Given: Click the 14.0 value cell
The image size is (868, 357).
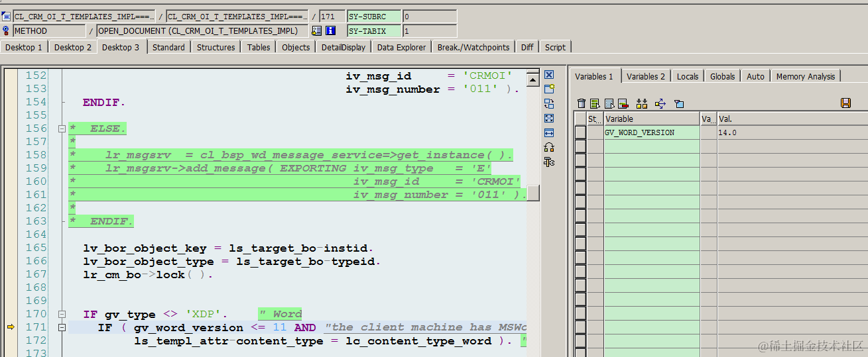Looking at the screenshot, I should point(792,132).
